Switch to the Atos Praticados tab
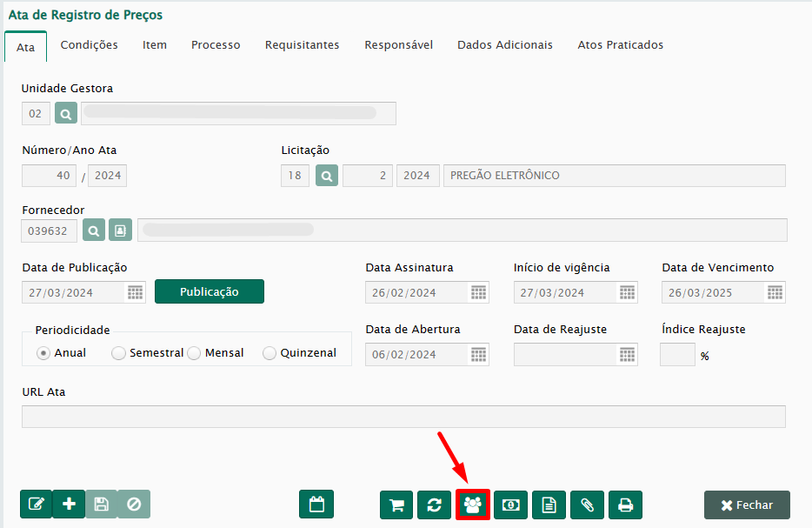This screenshot has height=528, width=812. pyautogui.click(x=620, y=45)
